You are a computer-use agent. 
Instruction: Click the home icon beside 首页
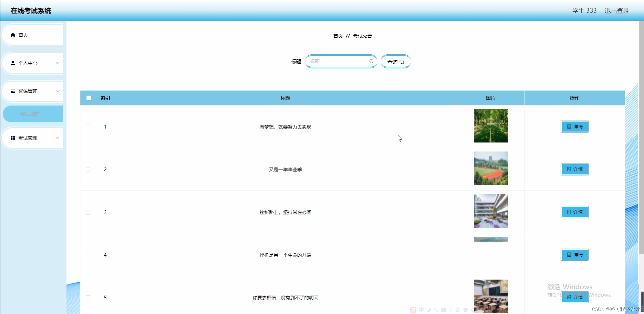[13, 35]
